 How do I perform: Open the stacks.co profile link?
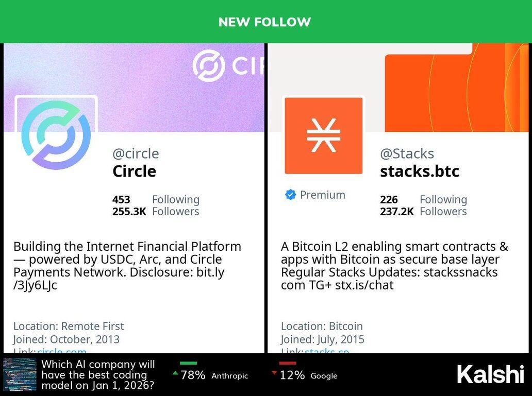327,352
